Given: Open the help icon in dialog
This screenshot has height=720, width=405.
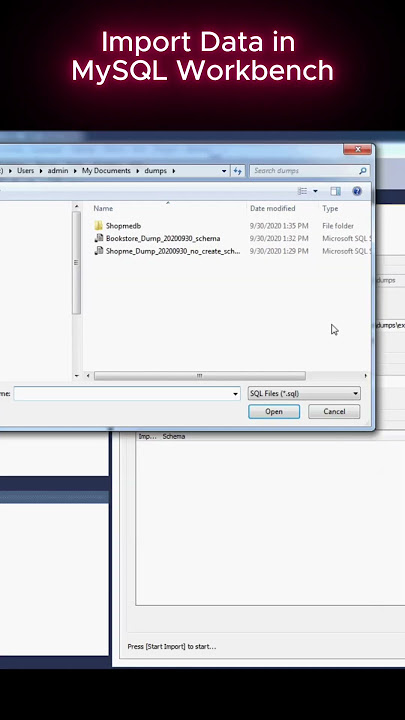Looking at the screenshot, I should 357,191.
